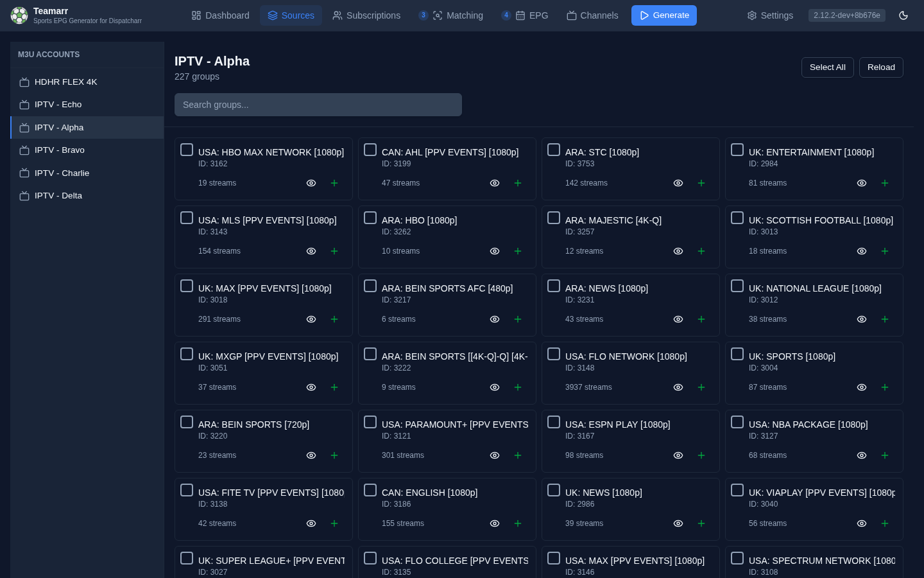This screenshot has width=924, height=578.
Task: Click the Reload button
Action: click(881, 67)
